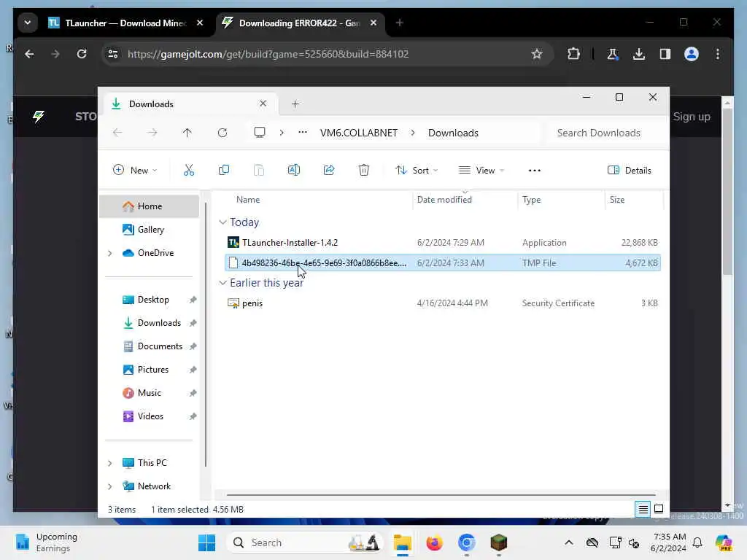Bookmark this page with the star icon
This screenshot has height=560, width=747.
click(537, 54)
